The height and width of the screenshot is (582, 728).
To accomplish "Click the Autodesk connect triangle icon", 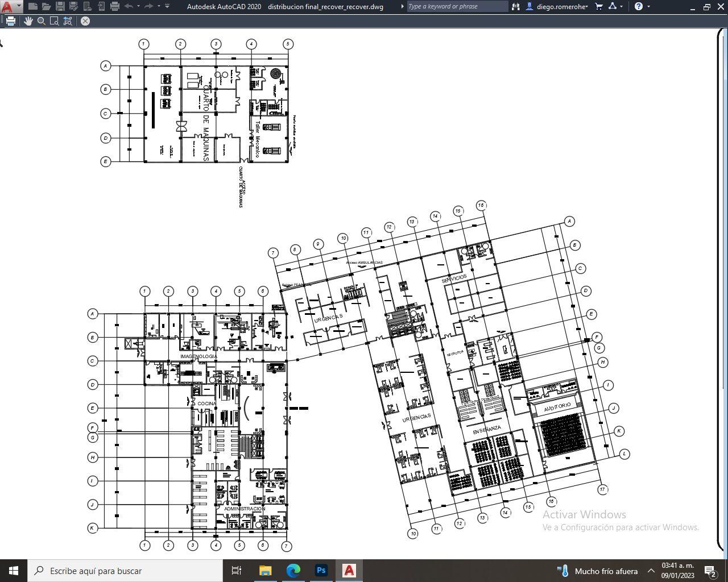I will 613,7.
